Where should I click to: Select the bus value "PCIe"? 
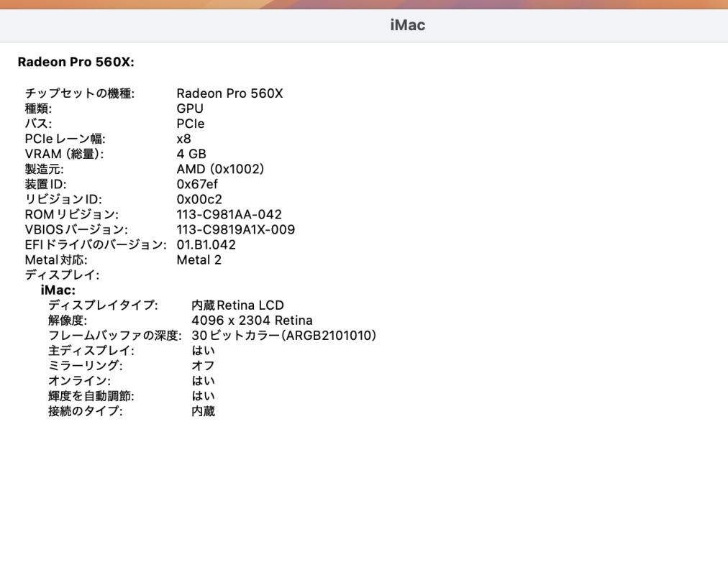tap(191, 124)
